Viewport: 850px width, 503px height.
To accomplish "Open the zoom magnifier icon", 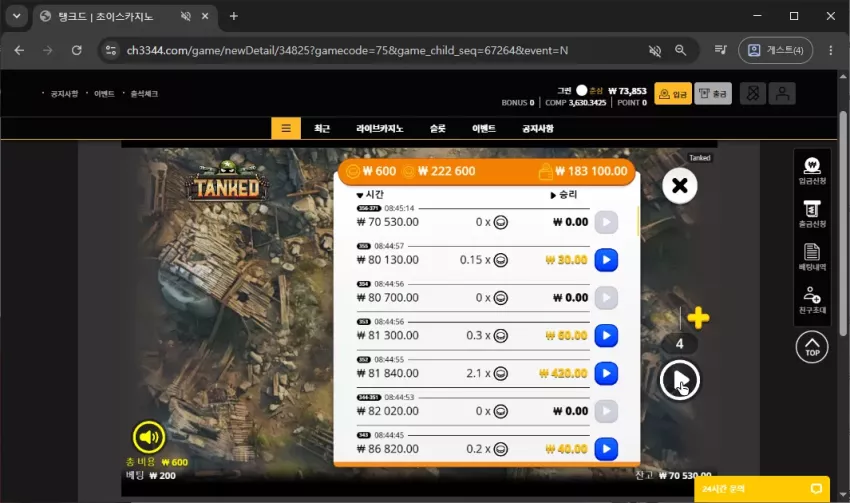I will point(680,50).
